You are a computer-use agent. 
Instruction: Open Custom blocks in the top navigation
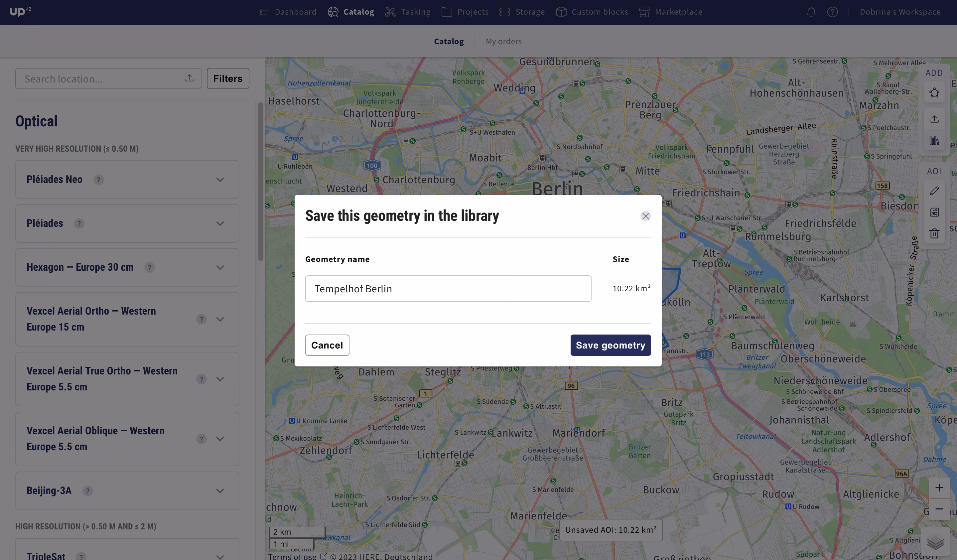[592, 12]
